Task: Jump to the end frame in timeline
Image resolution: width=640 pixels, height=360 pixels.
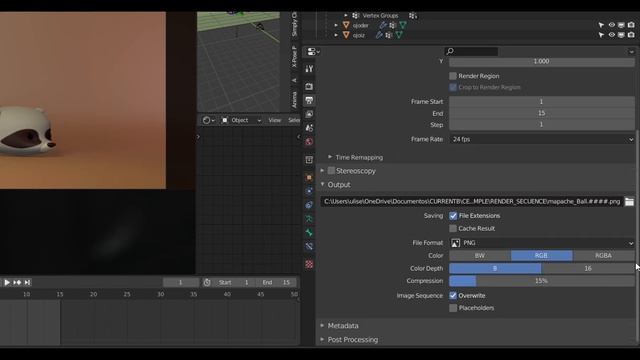Action: (27, 282)
